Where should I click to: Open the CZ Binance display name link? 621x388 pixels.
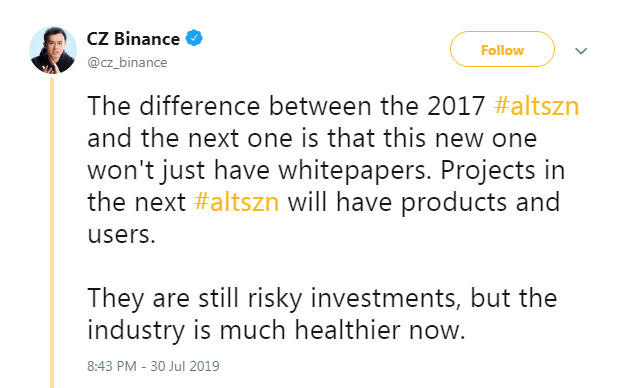tap(133, 39)
